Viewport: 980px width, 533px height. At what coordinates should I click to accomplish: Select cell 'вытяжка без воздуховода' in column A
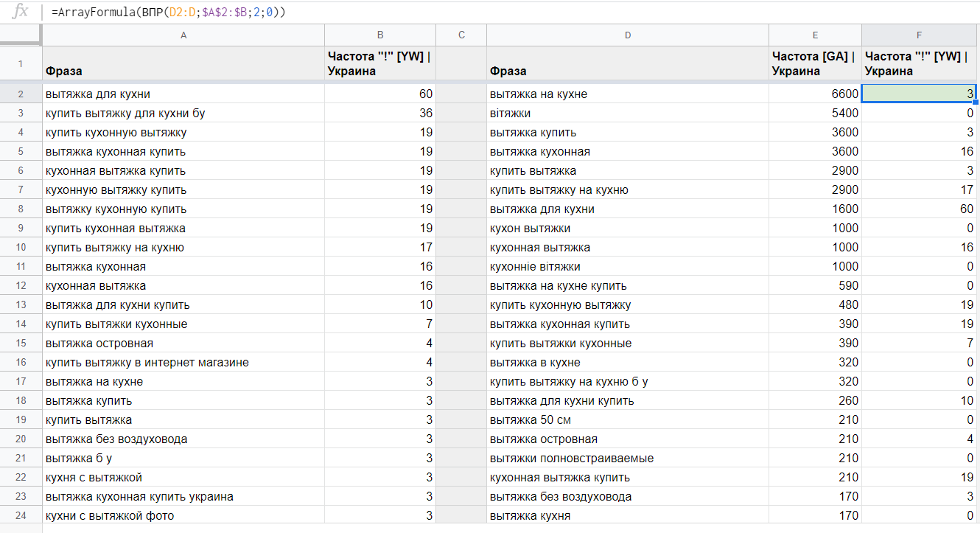(x=183, y=439)
